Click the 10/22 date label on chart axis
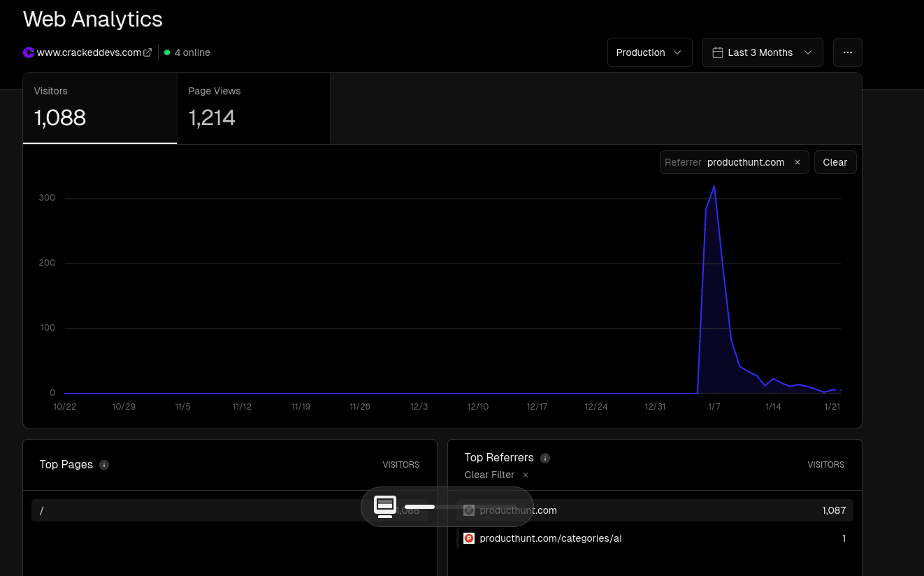 coord(65,406)
